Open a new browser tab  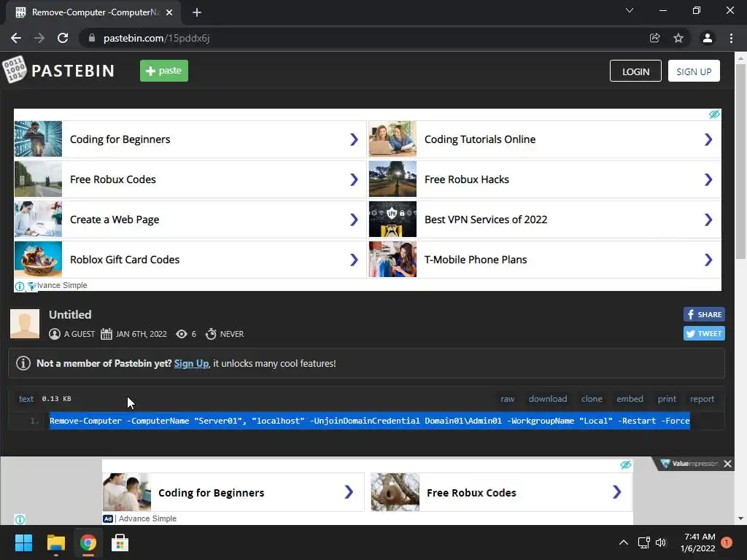click(x=197, y=12)
